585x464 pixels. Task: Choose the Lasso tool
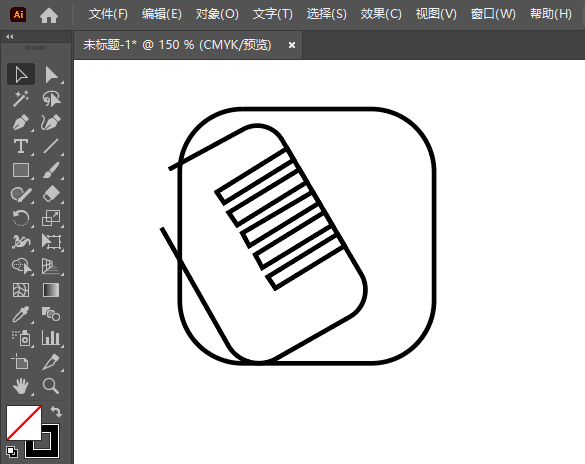click(51, 98)
